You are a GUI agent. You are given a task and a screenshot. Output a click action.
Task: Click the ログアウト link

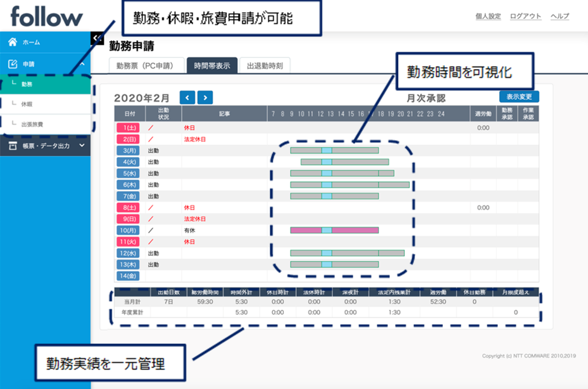(x=526, y=16)
